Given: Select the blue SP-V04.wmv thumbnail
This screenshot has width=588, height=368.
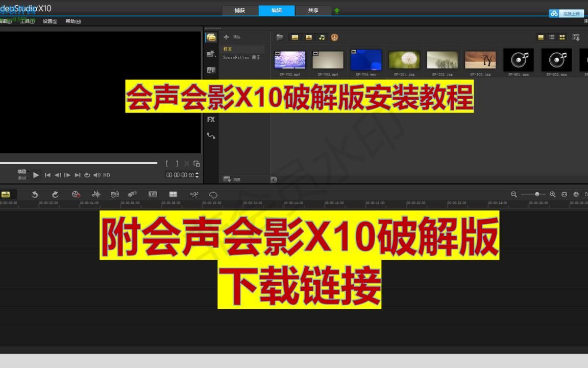Looking at the screenshot, I should (366, 60).
